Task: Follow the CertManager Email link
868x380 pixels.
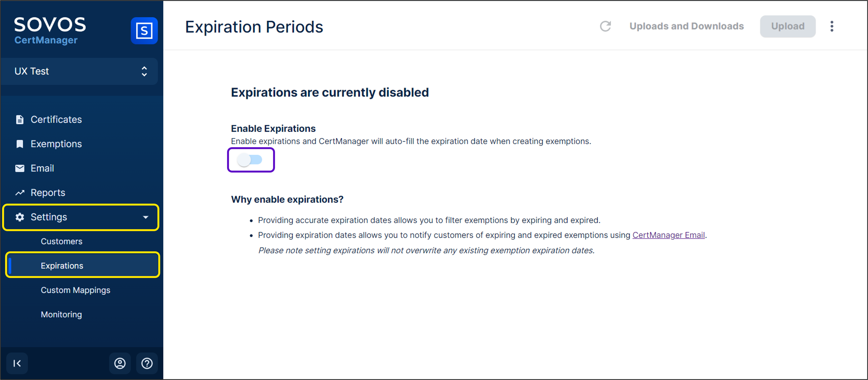Action: click(668, 235)
